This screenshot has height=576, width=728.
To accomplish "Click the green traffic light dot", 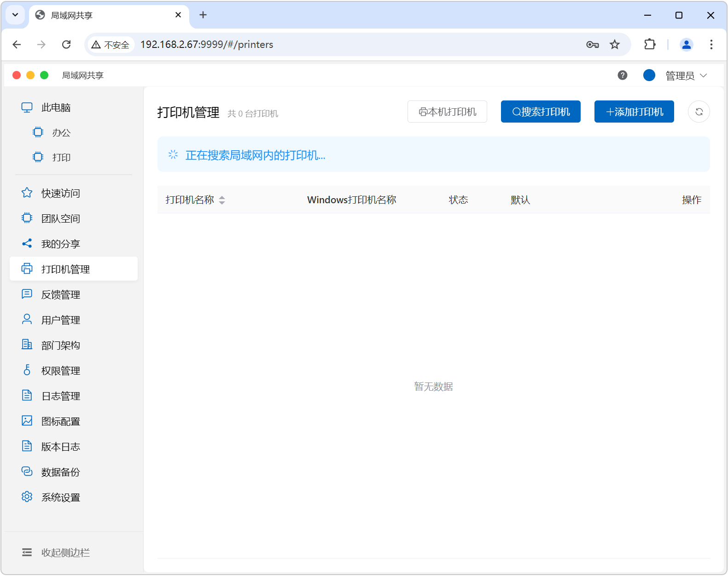I will point(44,75).
